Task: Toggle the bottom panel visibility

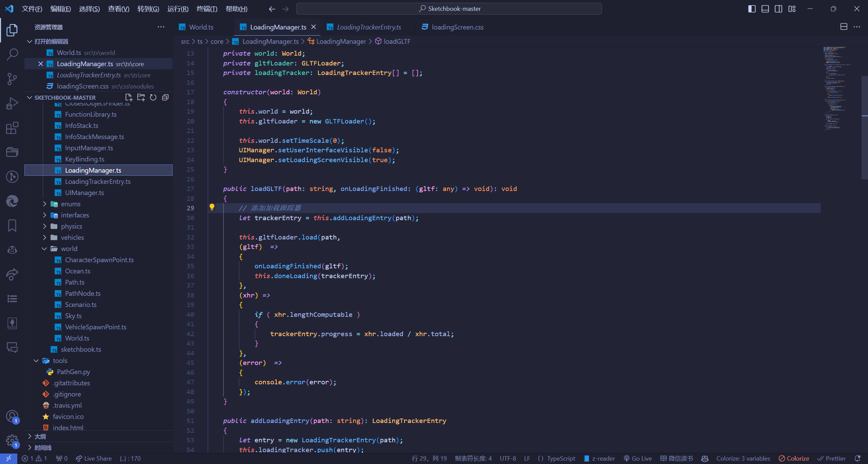Action: (765, 9)
